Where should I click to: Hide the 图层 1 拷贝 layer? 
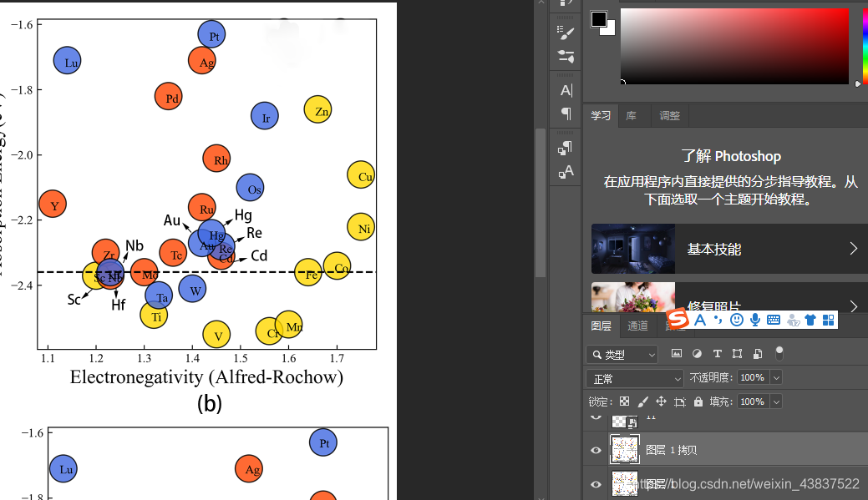[x=596, y=450]
